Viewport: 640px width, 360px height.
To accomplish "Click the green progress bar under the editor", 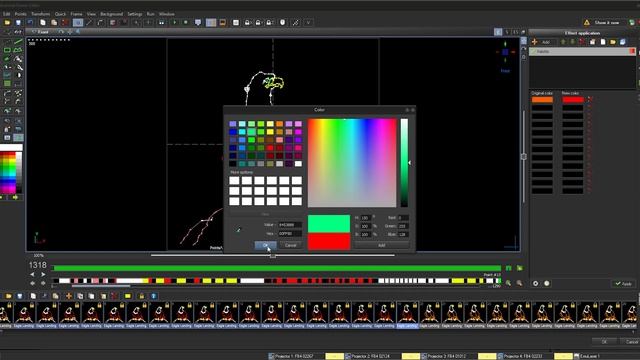I will (x=277, y=268).
